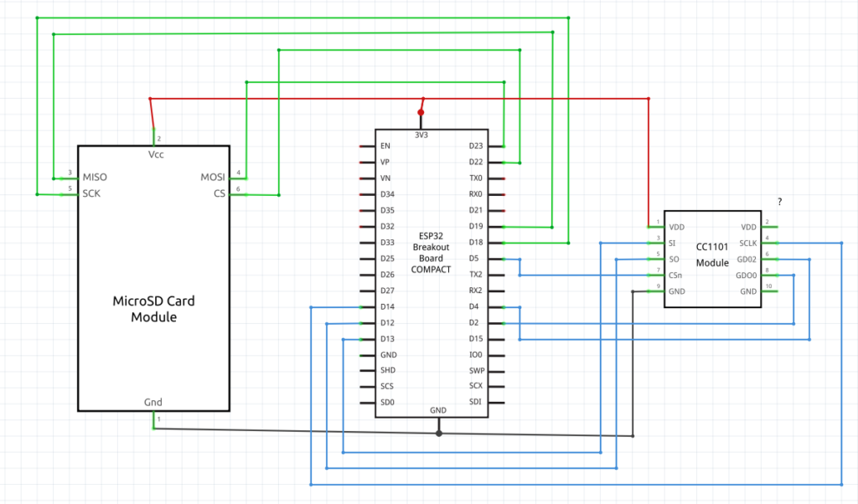
Task: Click the EN pin on ESP32
Action: (385, 146)
